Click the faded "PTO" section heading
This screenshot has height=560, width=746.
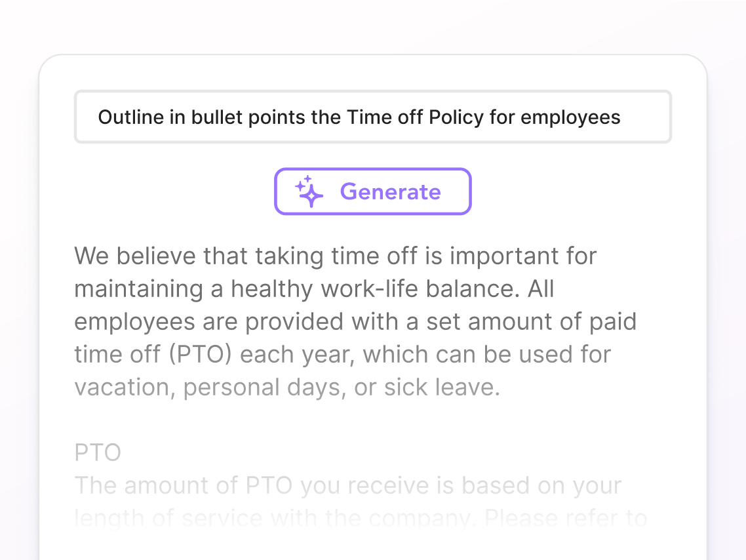[x=98, y=453]
